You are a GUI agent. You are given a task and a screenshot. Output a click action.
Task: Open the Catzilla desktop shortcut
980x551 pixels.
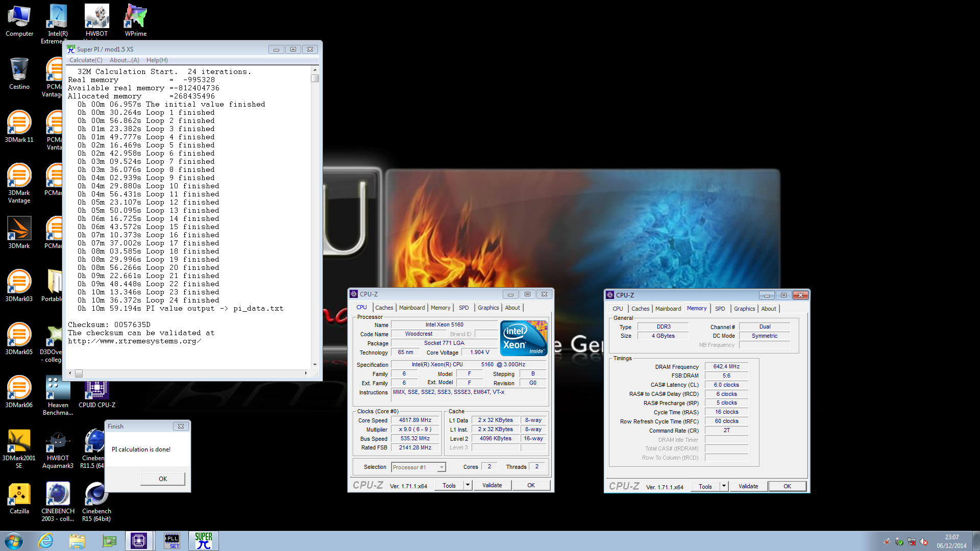[19, 498]
